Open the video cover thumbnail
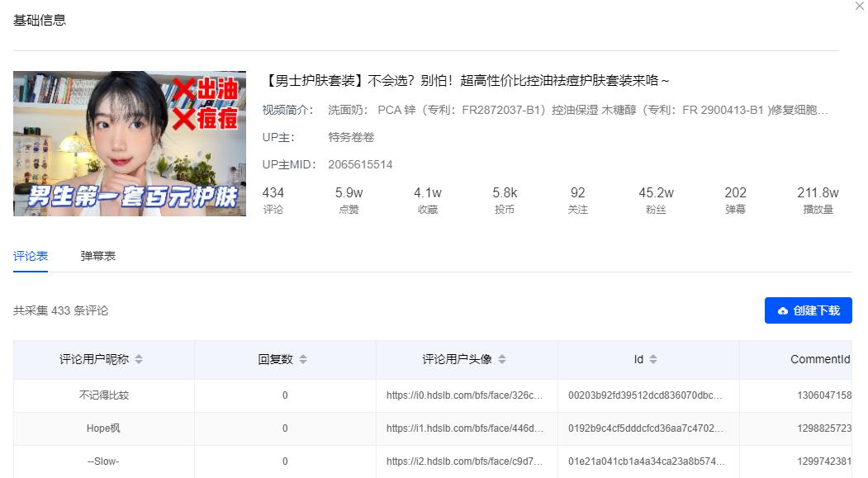Screen dimensions: 868x478 [130, 144]
